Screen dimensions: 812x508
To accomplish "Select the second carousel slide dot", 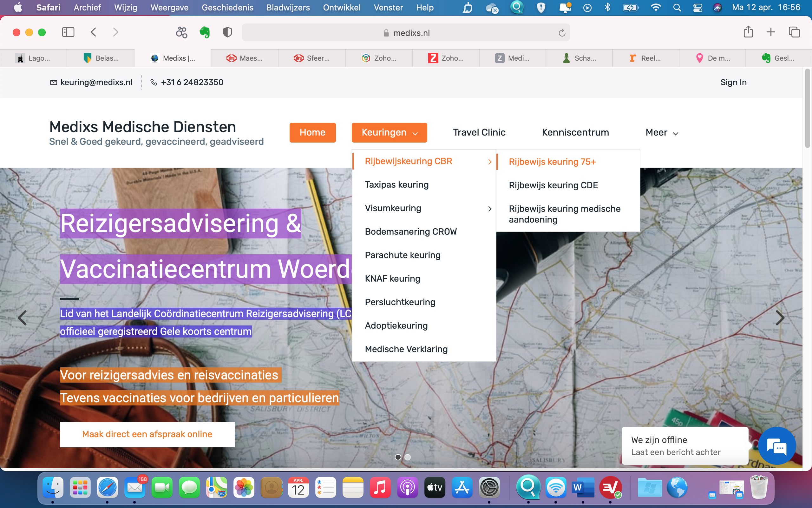I will click(407, 457).
